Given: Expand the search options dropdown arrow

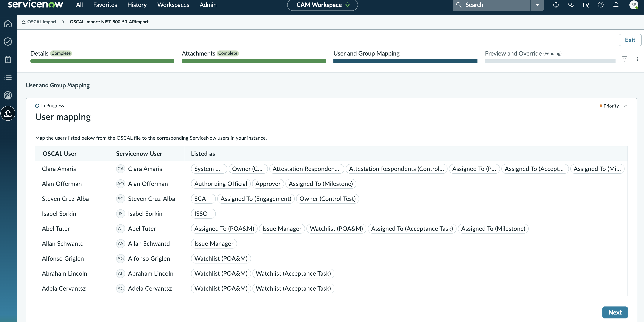Looking at the screenshot, I should (x=537, y=5).
